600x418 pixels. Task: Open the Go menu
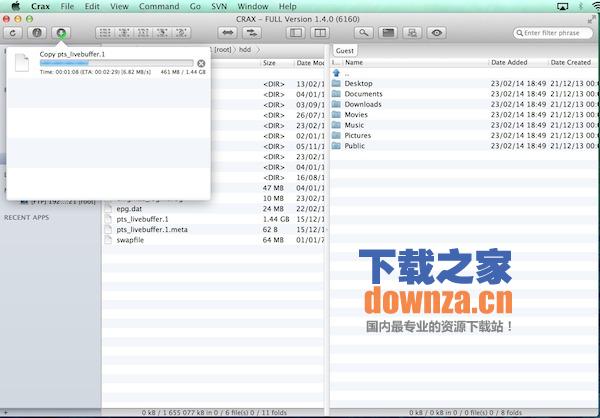pyautogui.click(x=195, y=7)
